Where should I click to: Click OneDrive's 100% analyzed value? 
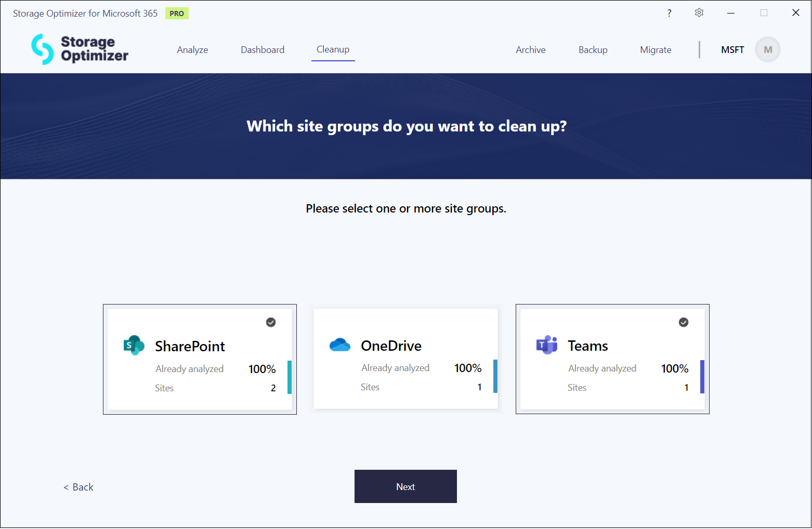point(468,368)
